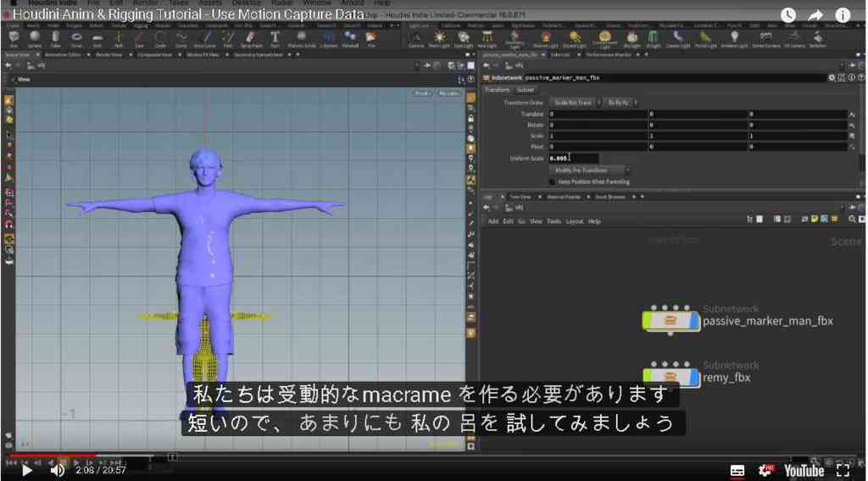Click the YouTube share arrow icon
Viewport: 868px width, 481px height.
816,15
